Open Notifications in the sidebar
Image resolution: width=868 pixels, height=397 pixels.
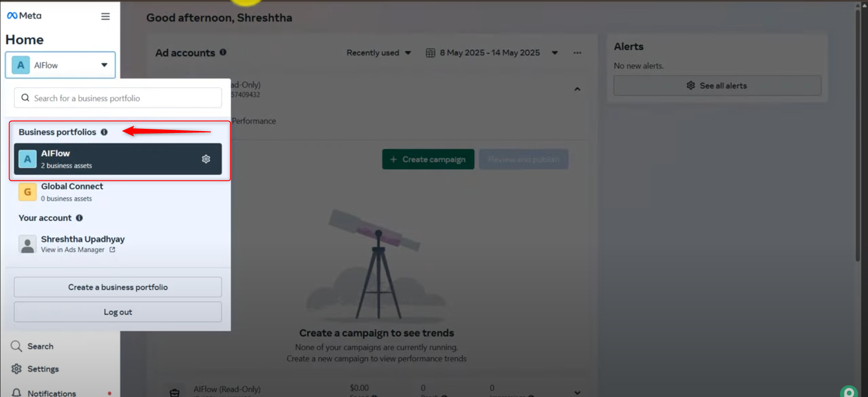(52, 393)
